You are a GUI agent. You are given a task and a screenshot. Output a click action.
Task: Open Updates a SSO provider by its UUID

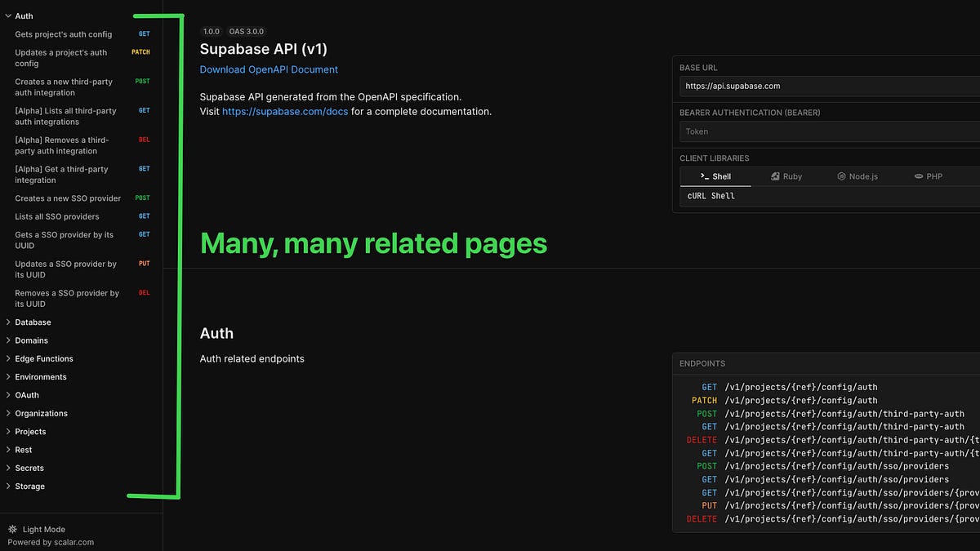point(65,269)
